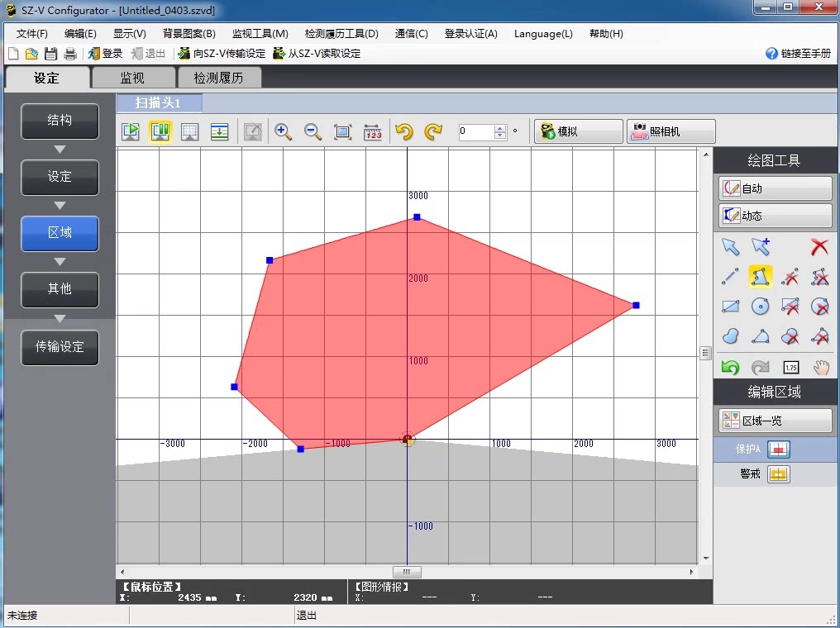Switch to the 监视 tab

pyautogui.click(x=132, y=78)
